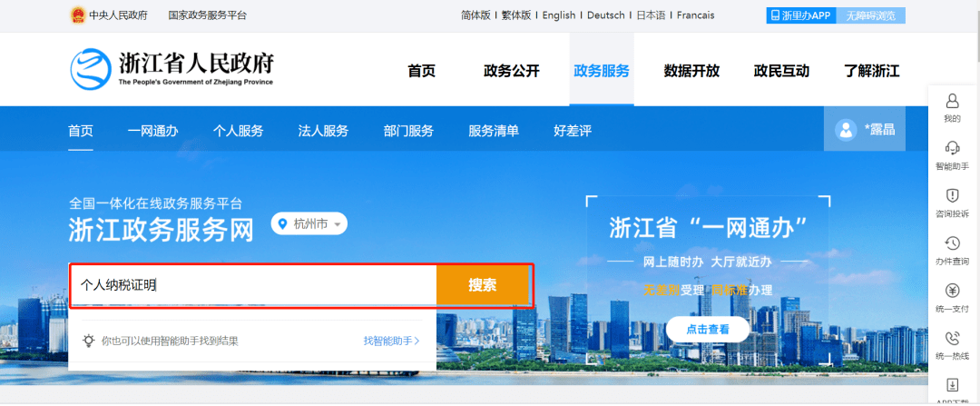Click the search input with 个人纳税证明
This screenshot has height=406, width=980.
[x=253, y=285]
